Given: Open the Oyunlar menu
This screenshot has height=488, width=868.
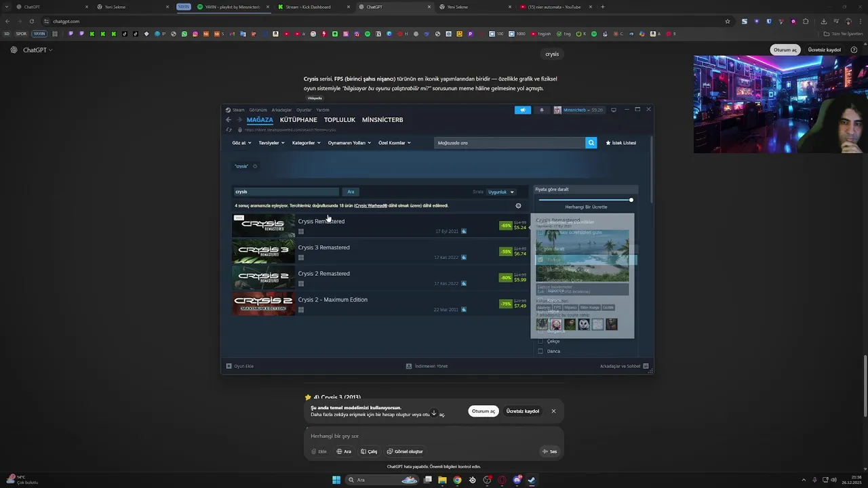Looking at the screenshot, I should click(x=304, y=110).
